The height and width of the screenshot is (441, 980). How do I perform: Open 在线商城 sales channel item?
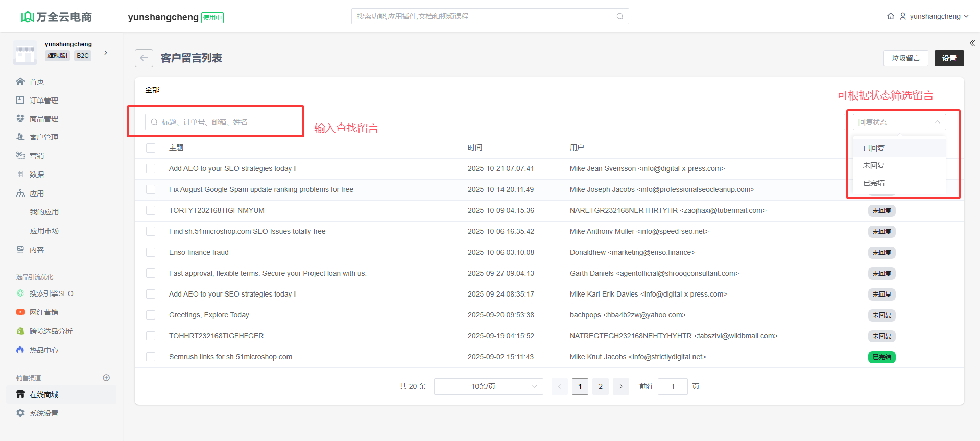44,395
